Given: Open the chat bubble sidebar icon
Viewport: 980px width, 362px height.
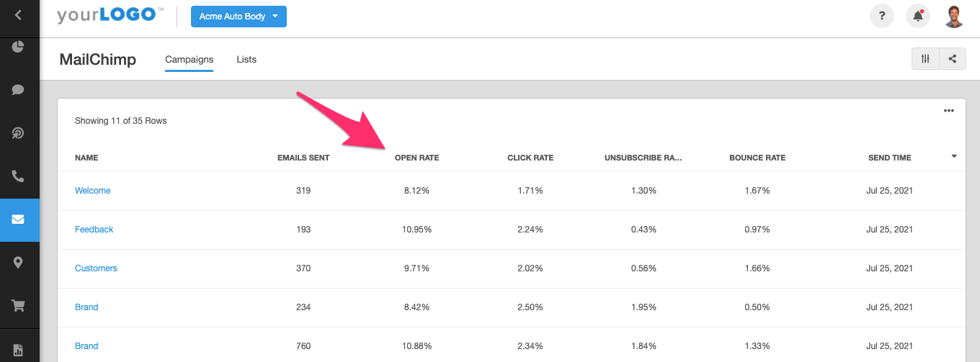Looking at the screenshot, I should [x=18, y=90].
